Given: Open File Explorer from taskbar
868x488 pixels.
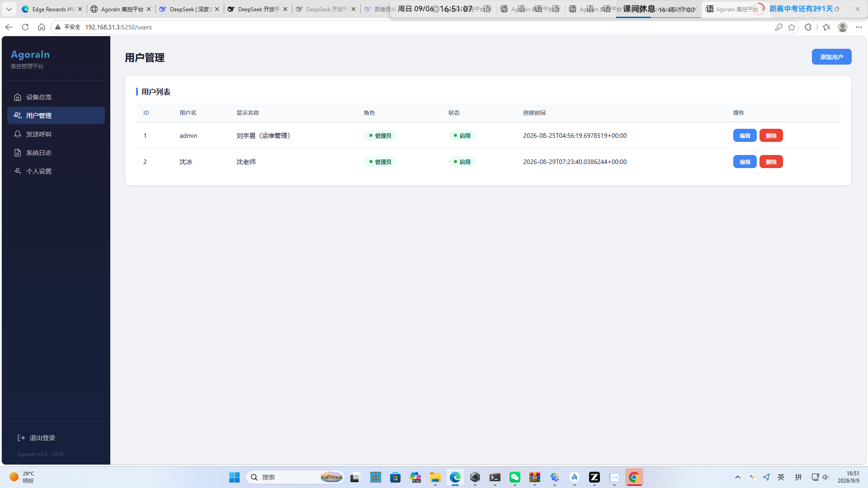Looking at the screenshot, I should (x=435, y=477).
